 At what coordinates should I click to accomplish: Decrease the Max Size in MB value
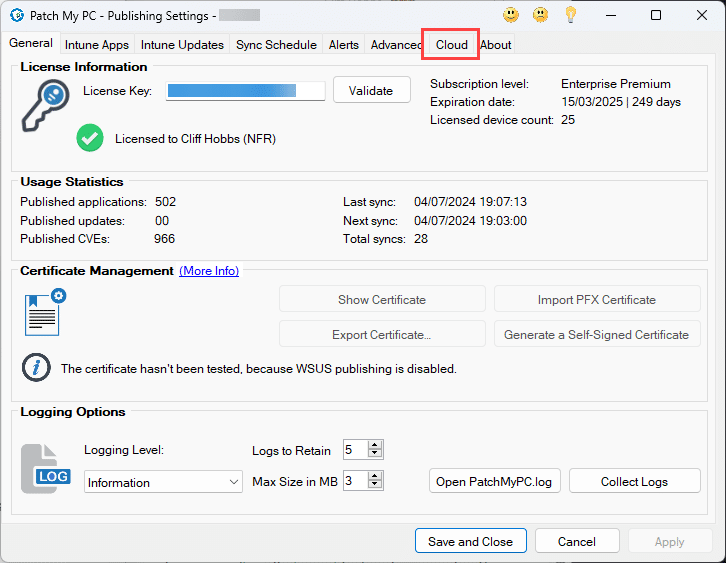click(x=376, y=486)
